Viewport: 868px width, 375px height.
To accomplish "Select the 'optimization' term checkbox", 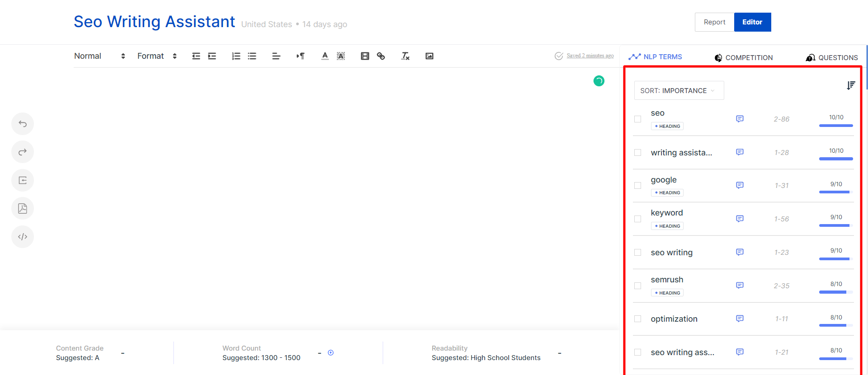I will pos(637,319).
